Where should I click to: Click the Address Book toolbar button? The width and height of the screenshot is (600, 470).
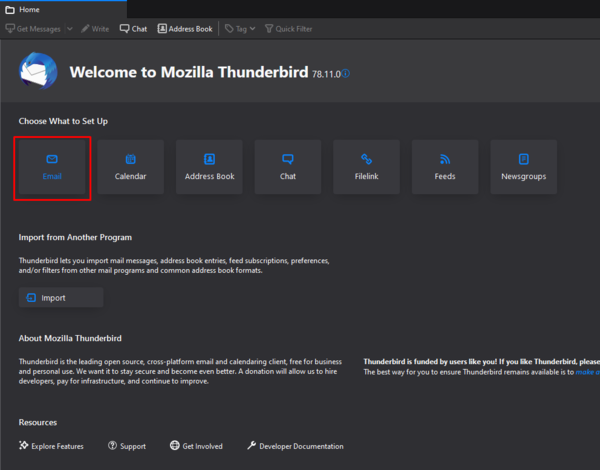click(x=185, y=29)
